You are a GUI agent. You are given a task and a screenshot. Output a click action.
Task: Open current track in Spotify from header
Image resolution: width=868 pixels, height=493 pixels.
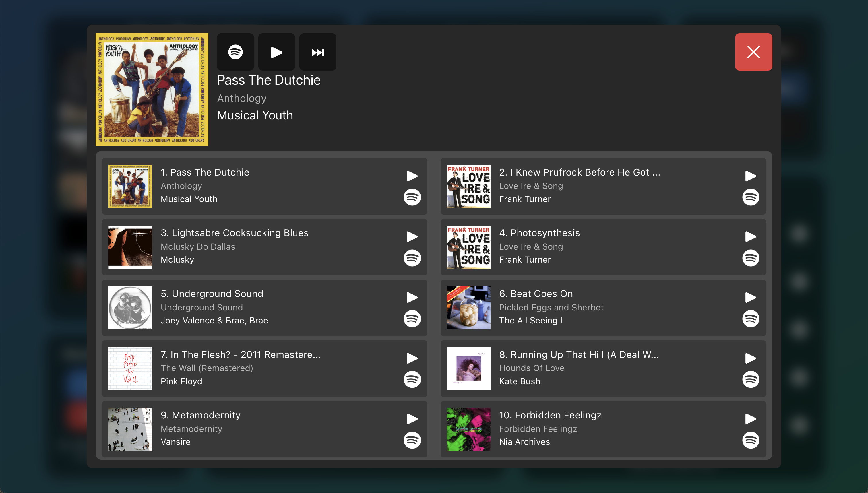tap(235, 52)
